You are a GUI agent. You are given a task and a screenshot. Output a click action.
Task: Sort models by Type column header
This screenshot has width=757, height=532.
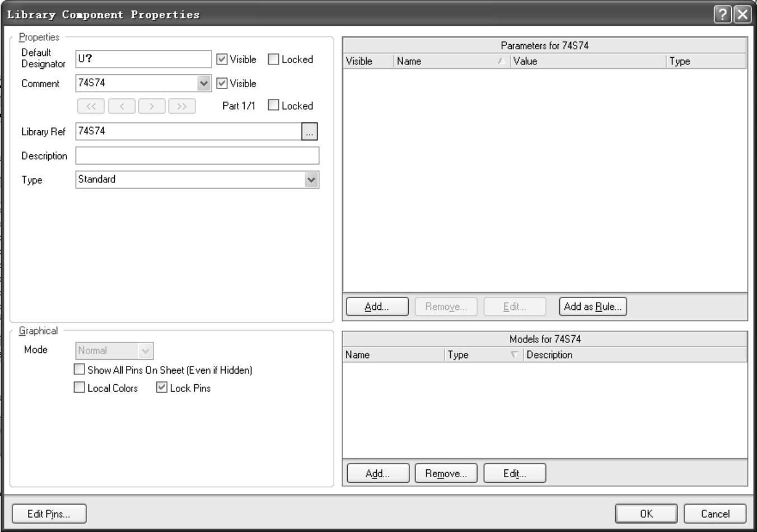tap(484, 355)
